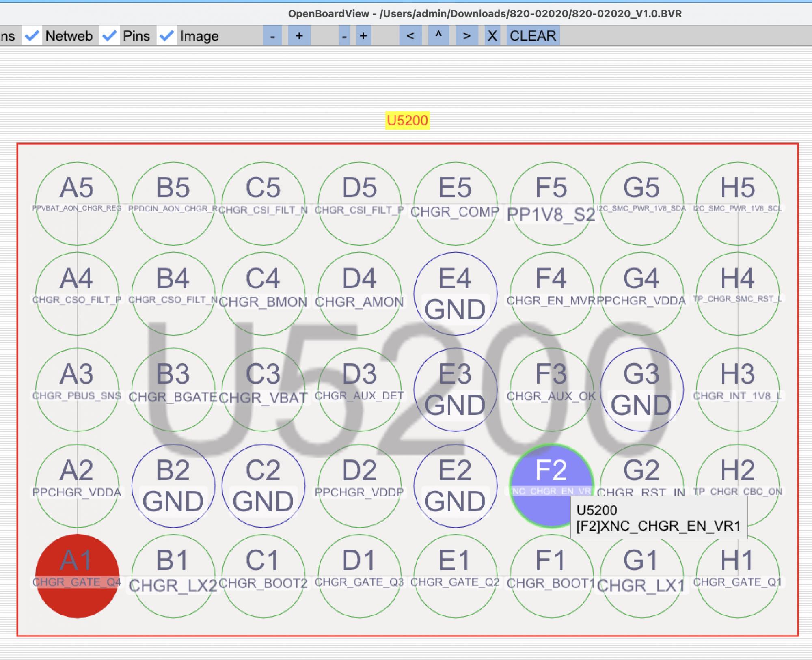Click the yellow U5200 part label
Screen dimensions: 812x660
[x=407, y=121]
